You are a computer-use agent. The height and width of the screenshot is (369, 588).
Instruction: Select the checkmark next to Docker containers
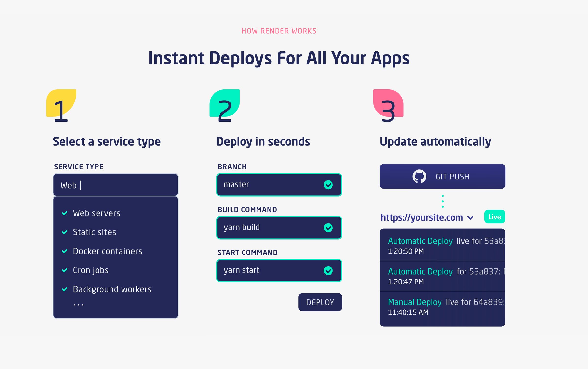[65, 251]
